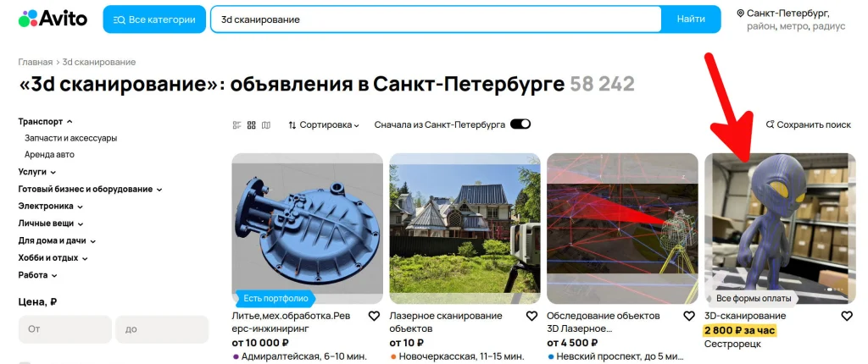Favorite the 3D-сканирование listing heart

click(x=847, y=316)
